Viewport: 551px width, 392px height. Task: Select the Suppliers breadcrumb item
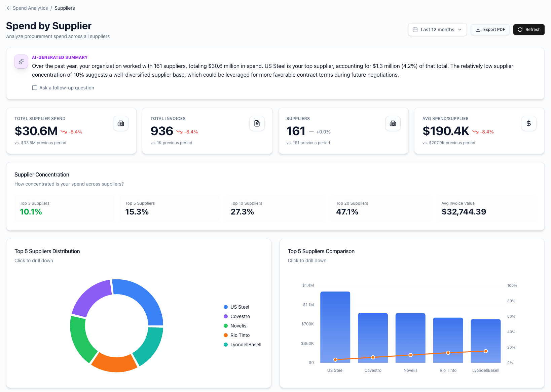tap(65, 8)
